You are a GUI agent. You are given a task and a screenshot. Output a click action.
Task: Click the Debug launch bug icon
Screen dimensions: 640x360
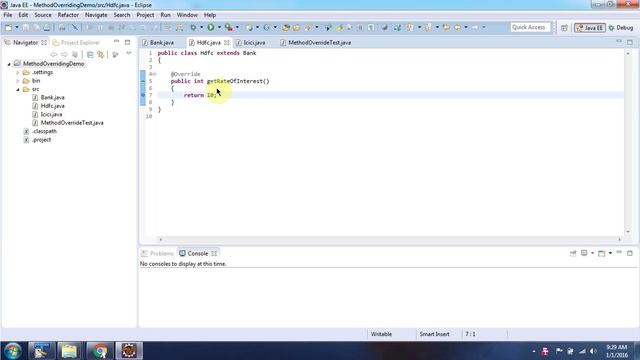(x=193, y=27)
